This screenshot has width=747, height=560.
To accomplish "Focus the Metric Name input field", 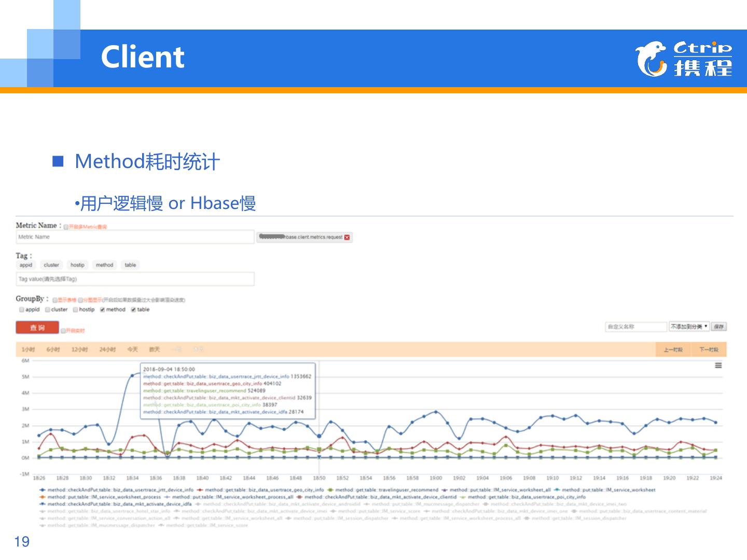I will (x=135, y=237).
